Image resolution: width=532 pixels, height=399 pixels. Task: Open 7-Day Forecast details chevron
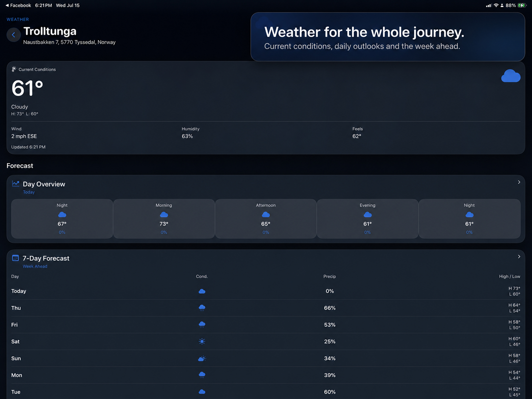[519, 257]
